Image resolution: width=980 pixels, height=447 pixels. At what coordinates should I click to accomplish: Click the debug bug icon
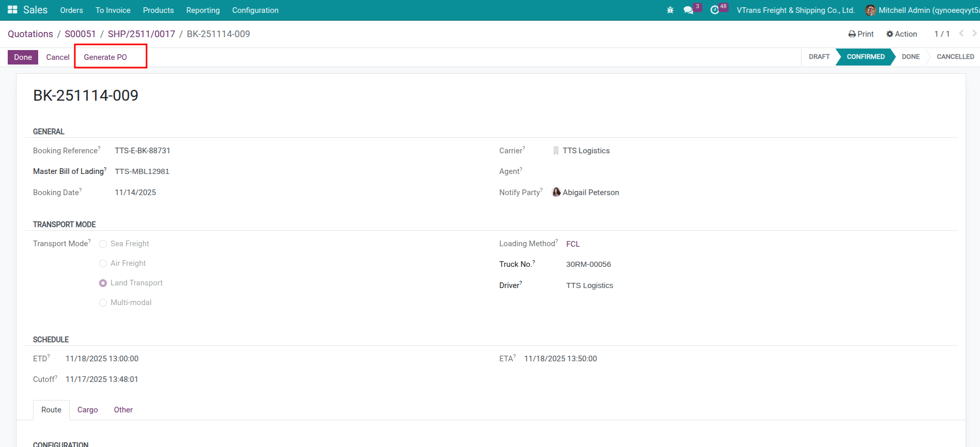[670, 10]
